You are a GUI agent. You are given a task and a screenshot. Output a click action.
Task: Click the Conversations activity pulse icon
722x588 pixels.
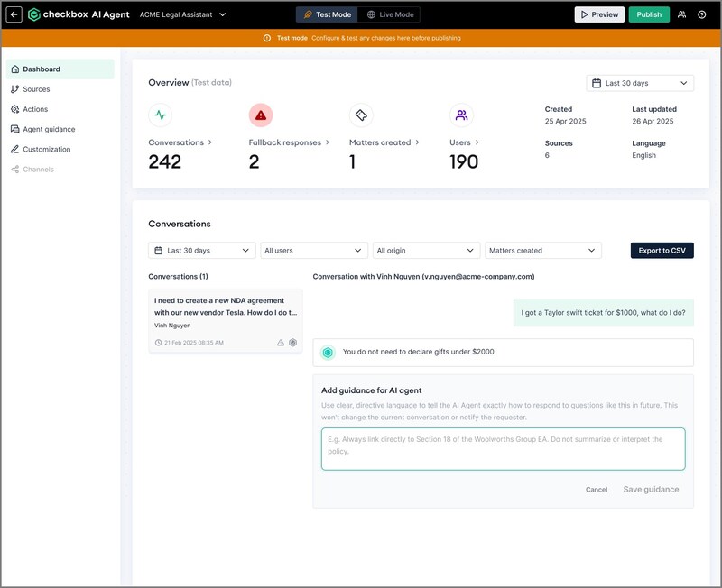(161, 115)
